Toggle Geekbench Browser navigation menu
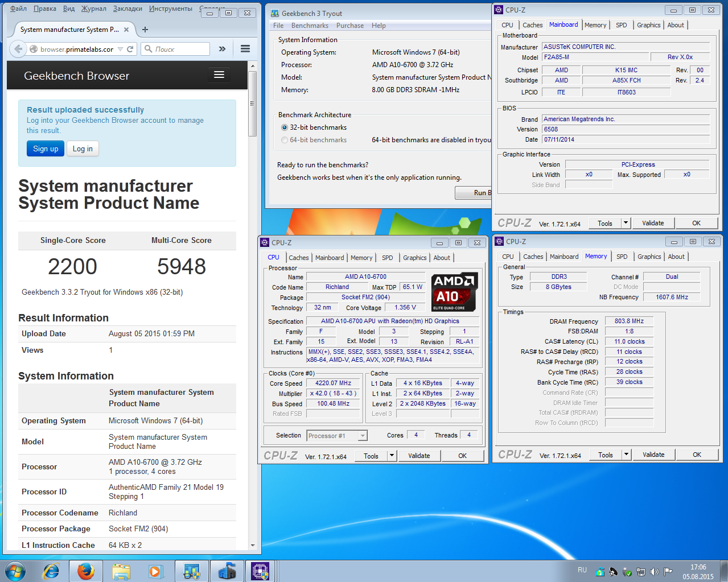The height and width of the screenshot is (582, 728). (x=219, y=75)
